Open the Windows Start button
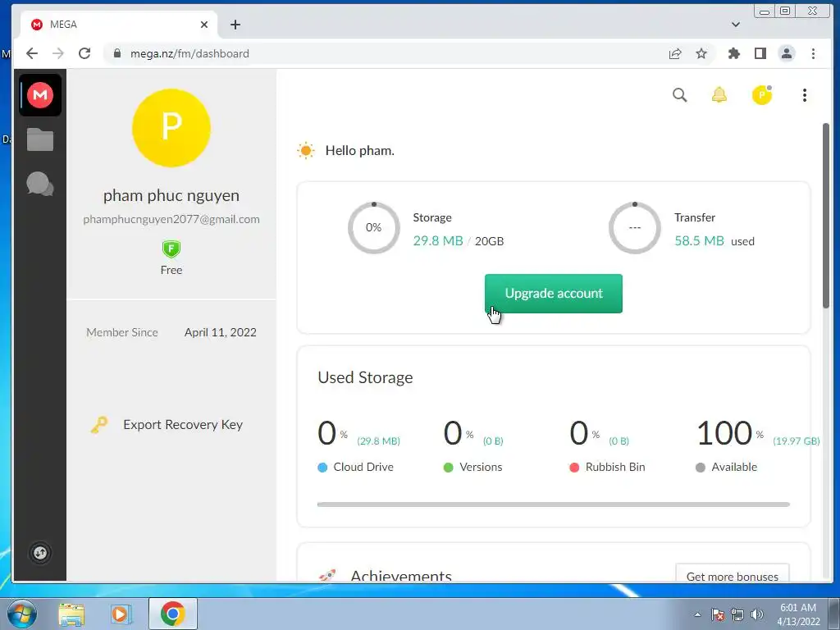Image resolution: width=840 pixels, height=630 pixels. [21, 614]
